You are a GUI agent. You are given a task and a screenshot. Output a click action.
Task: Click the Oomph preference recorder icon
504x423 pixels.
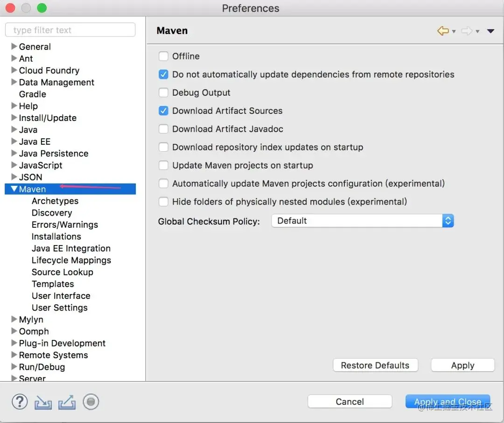[x=91, y=402]
